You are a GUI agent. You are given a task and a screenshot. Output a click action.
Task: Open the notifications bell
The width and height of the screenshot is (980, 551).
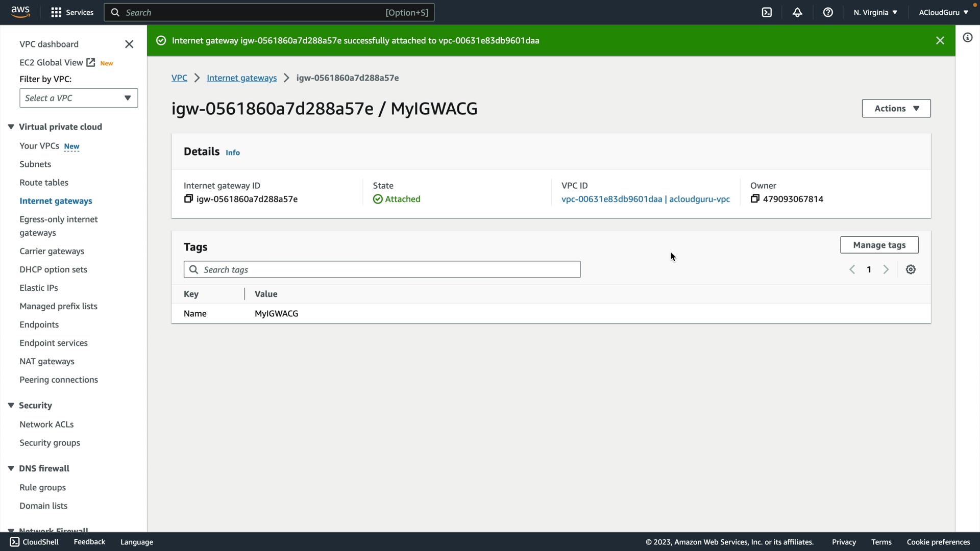click(797, 12)
